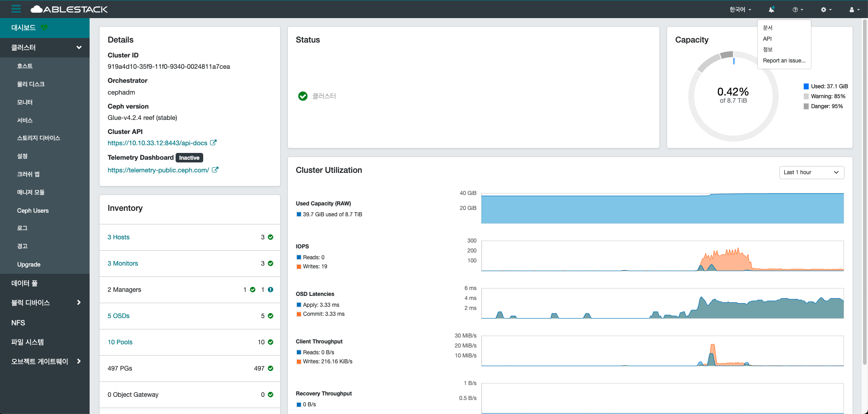Open the 호스트 sidebar item
This screenshot has height=414, width=868.
coord(25,66)
